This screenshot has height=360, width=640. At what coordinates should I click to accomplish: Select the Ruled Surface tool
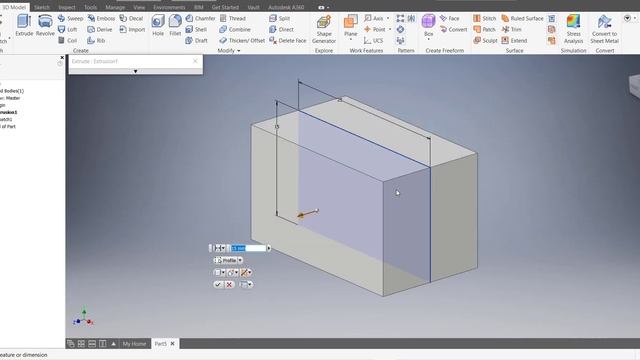(522, 18)
